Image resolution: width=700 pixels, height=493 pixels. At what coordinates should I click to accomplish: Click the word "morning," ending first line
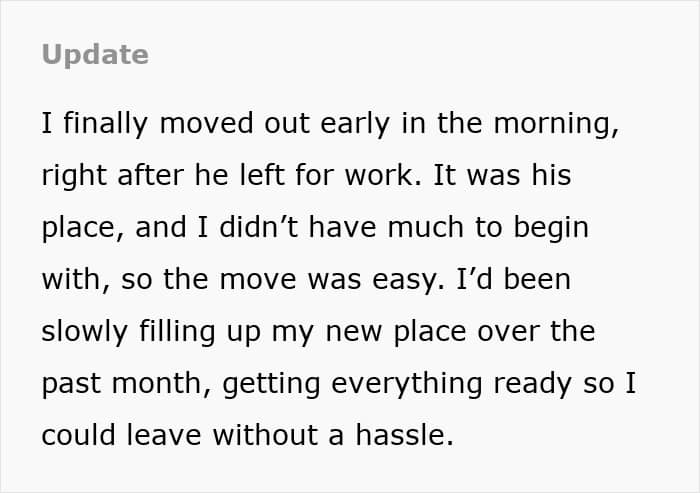556,125
